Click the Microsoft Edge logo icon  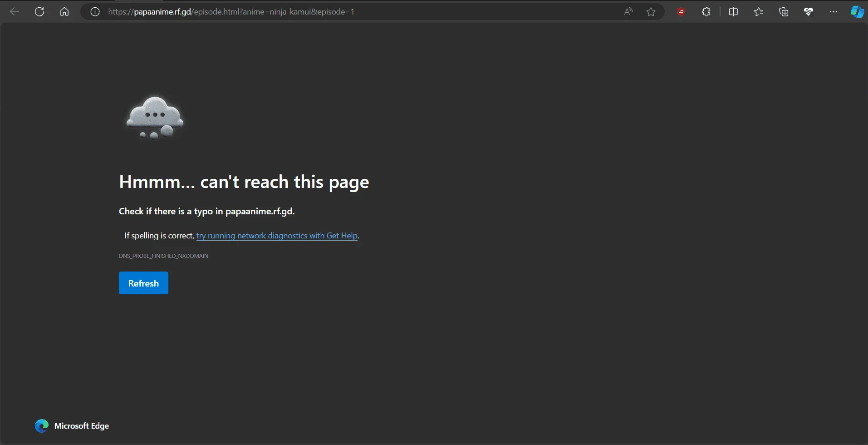click(42, 426)
